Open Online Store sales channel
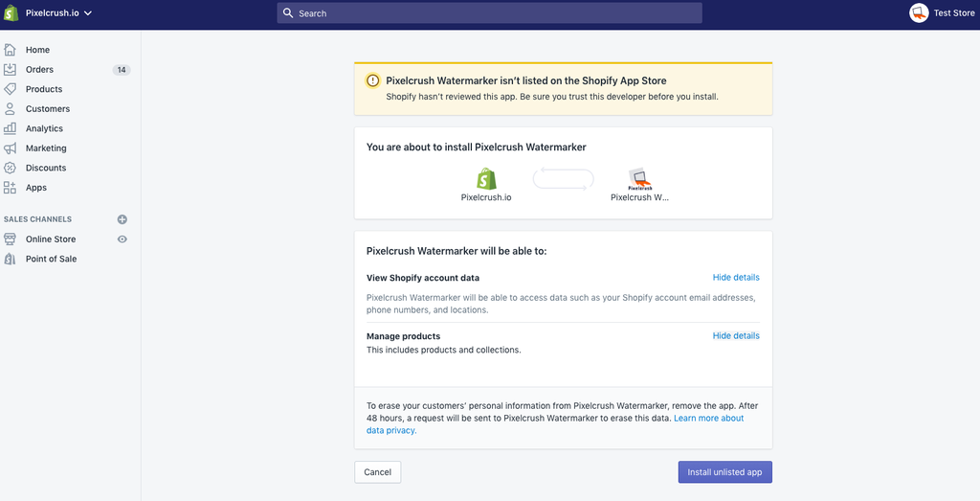This screenshot has width=980, height=501. pos(51,239)
